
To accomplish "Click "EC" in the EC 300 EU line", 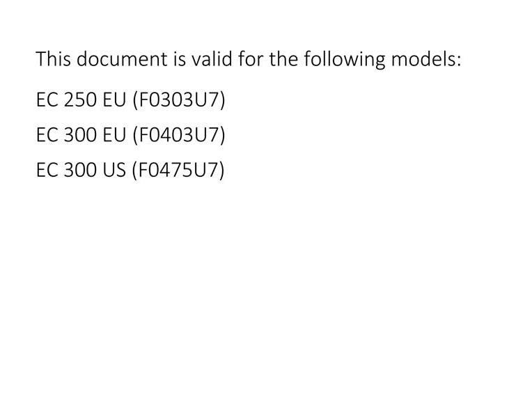I will (47, 134).
